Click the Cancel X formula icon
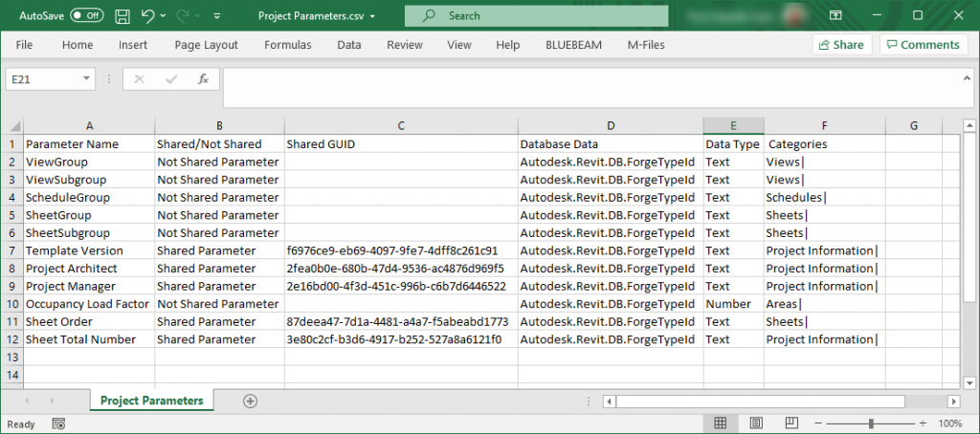Screen dimensions: 980x434 (139, 79)
